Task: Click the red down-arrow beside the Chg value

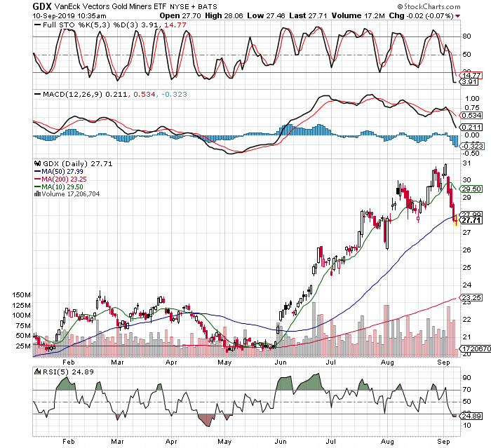Action: click(458, 16)
